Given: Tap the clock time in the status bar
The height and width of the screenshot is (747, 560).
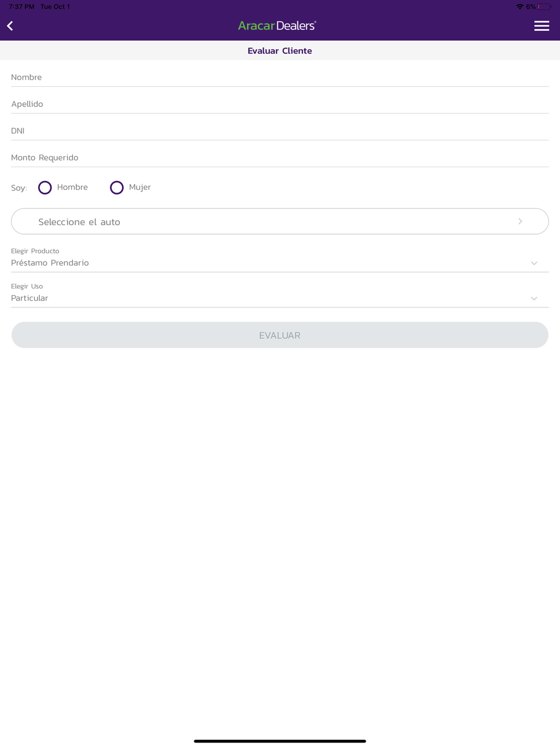Looking at the screenshot, I should click(x=21, y=7).
